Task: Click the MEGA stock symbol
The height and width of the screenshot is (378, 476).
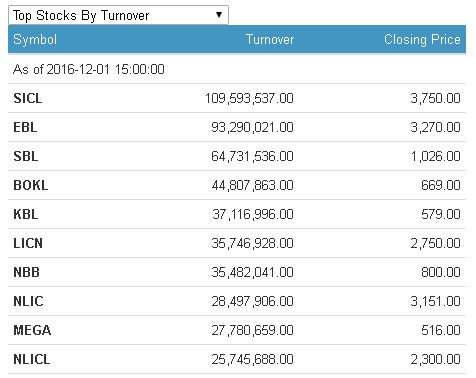Action: point(32,330)
